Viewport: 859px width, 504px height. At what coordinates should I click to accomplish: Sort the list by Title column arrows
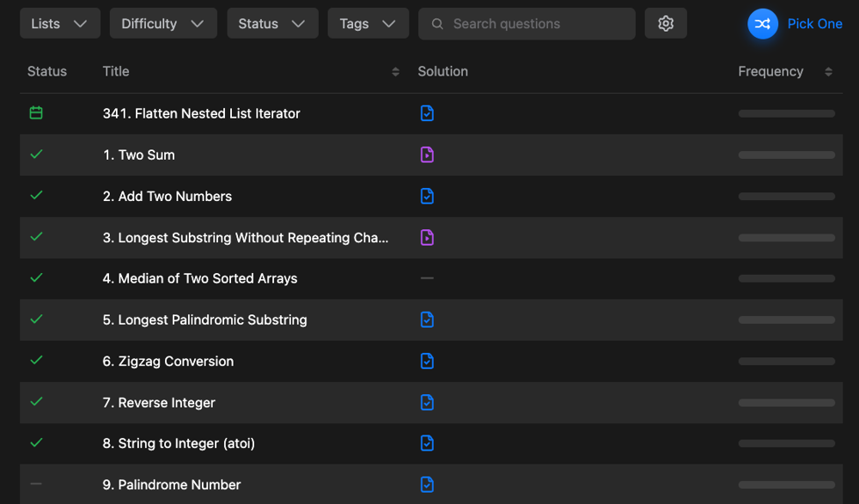[395, 72]
